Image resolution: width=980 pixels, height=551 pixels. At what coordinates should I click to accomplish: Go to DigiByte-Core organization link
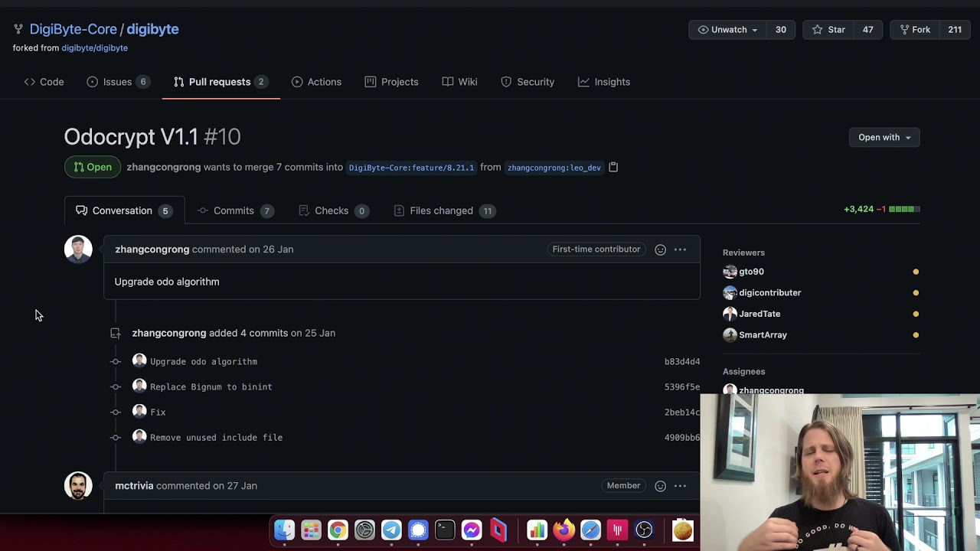click(73, 29)
